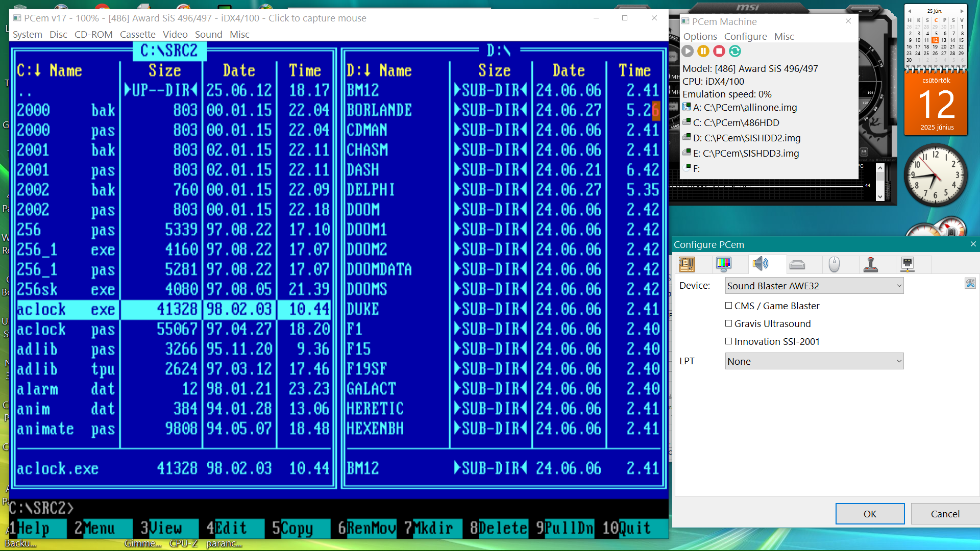Enable Innovation SSI-2001 checkbox
980x551 pixels.
click(728, 341)
